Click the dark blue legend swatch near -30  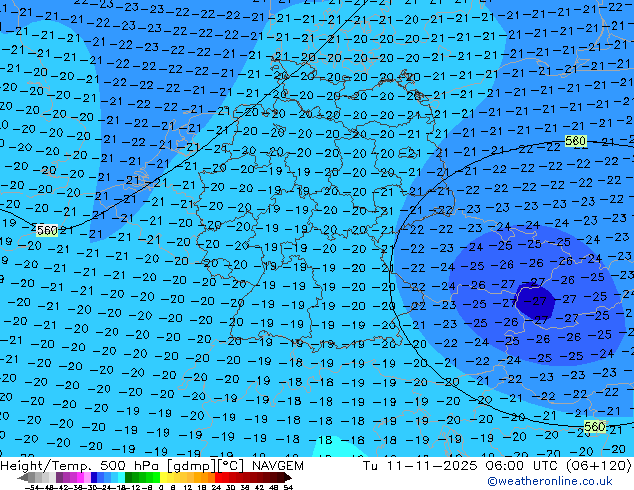pyautogui.click(x=94, y=477)
